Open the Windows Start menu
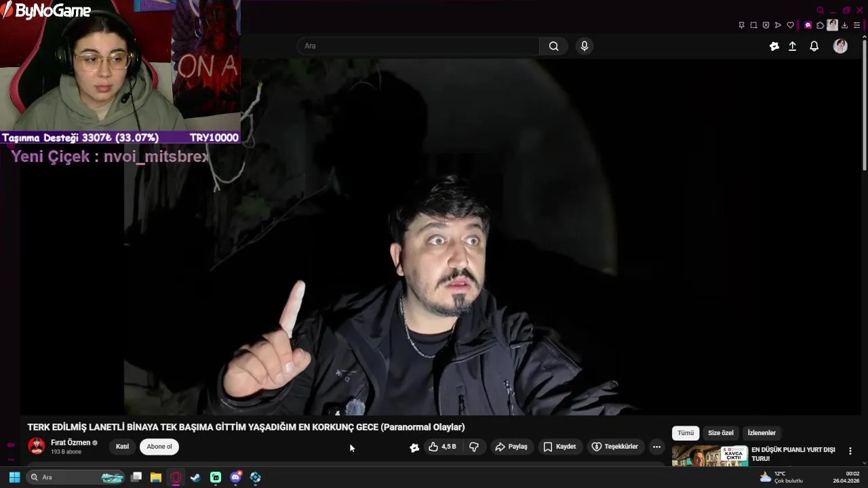This screenshot has height=488, width=868. pos(14,477)
